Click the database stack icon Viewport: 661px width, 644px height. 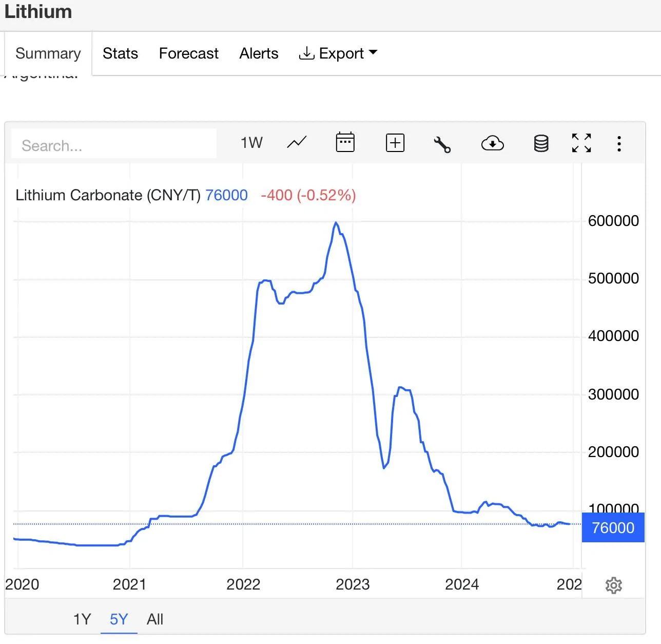(541, 143)
